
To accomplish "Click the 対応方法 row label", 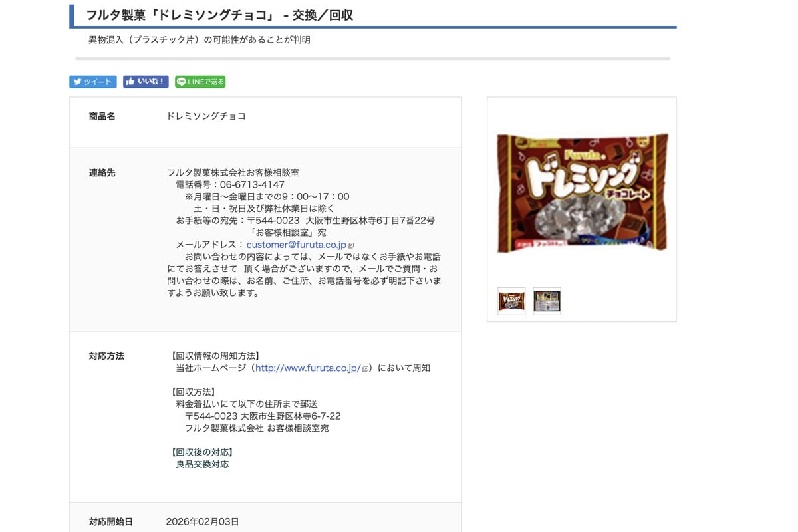I will 106,356.
